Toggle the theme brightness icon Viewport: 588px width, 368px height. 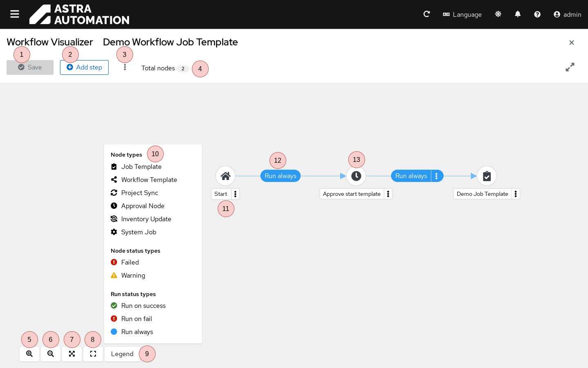tap(498, 14)
